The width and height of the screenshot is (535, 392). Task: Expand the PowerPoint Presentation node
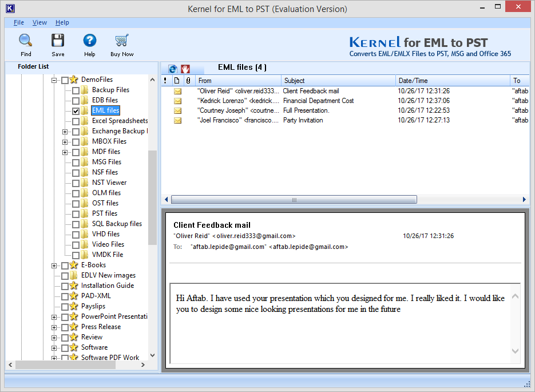[54, 317]
